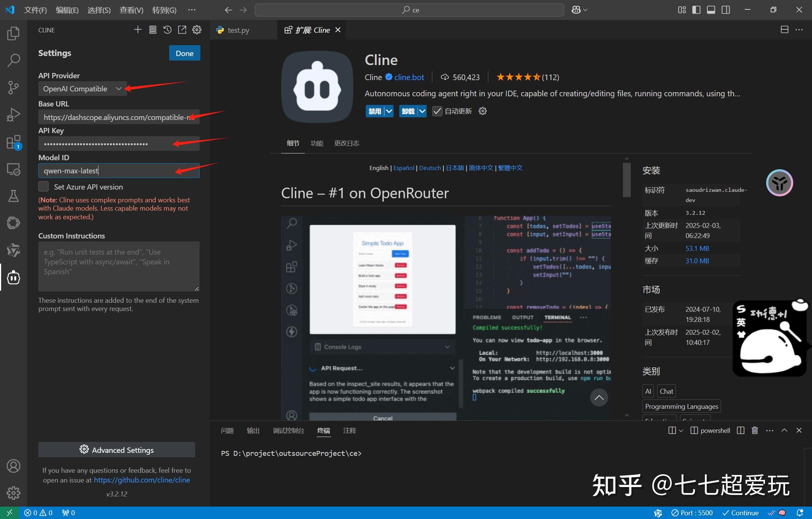
Task: Open the Extensions view icon
Action: pos(13,143)
